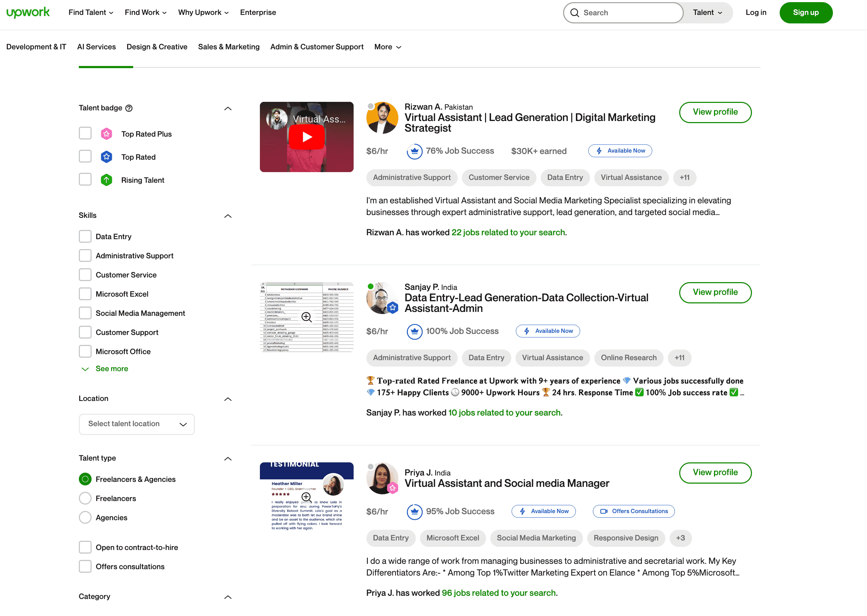Tick the Customer Service skill checkbox
The image size is (867, 616).
click(x=85, y=275)
